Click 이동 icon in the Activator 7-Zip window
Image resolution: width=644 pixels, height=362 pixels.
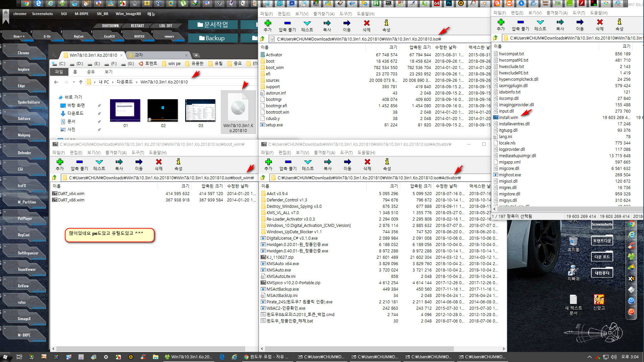tap(347, 162)
